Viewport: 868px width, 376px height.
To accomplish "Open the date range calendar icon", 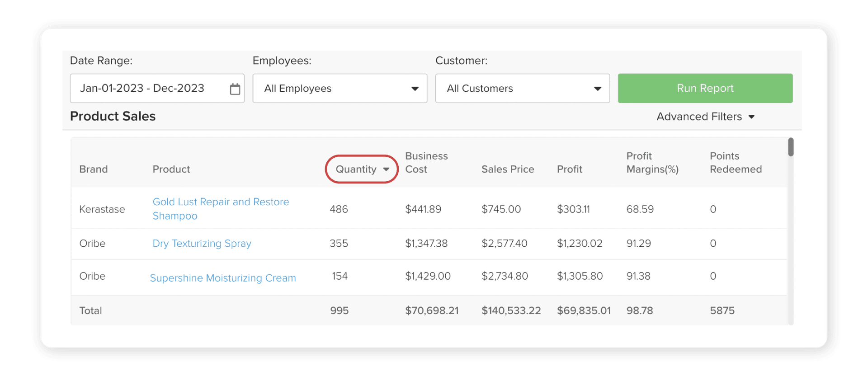I will tap(235, 89).
